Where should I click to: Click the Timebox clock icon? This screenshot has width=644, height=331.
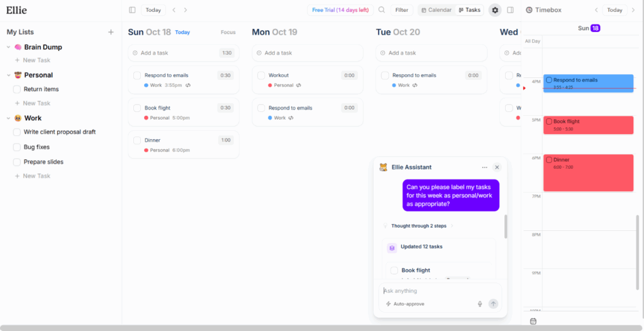tap(529, 10)
